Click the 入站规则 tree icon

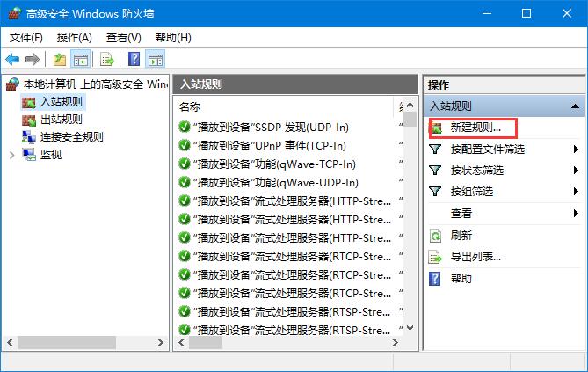(29, 102)
